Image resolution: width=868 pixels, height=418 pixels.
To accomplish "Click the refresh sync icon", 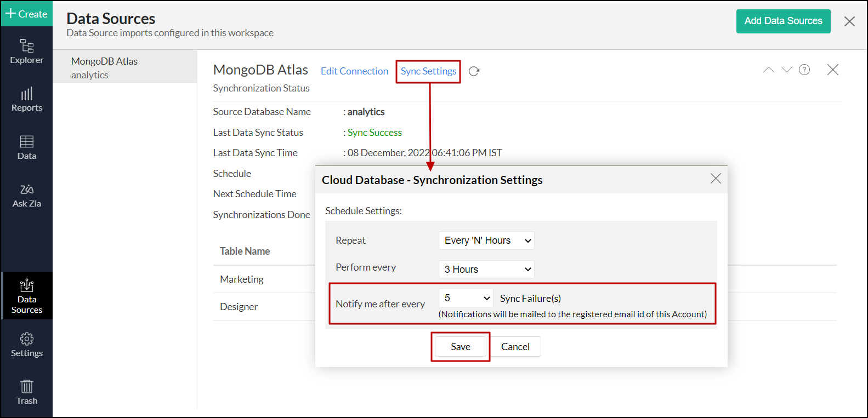I will pos(474,71).
